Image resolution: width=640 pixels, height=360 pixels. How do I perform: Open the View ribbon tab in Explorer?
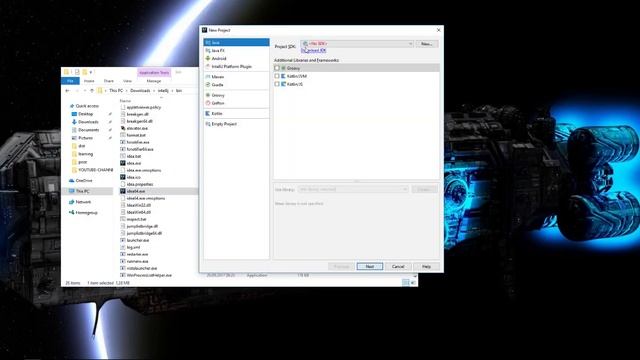click(127, 81)
